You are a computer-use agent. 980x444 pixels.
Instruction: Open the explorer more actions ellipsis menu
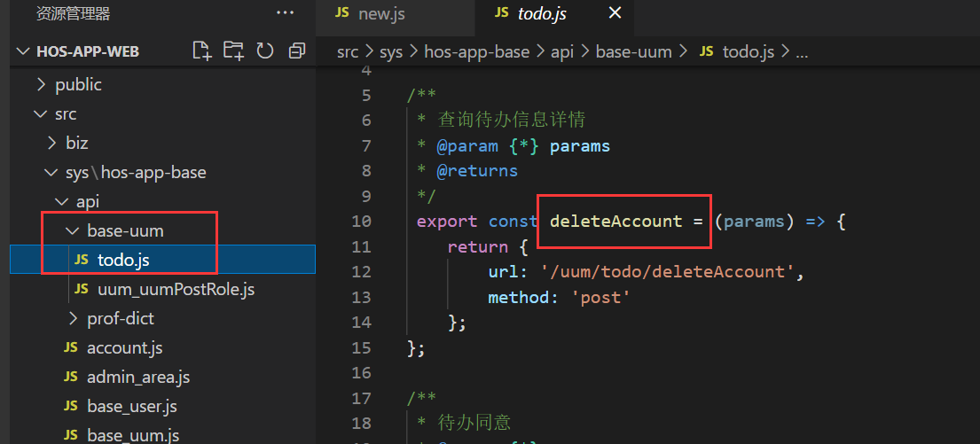(x=285, y=13)
